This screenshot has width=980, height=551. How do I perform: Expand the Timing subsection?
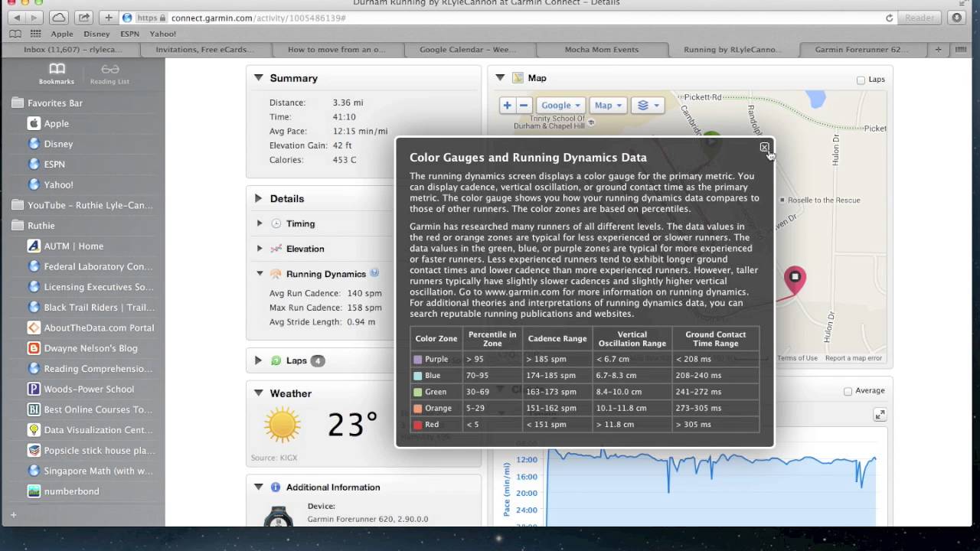pos(260,223)
